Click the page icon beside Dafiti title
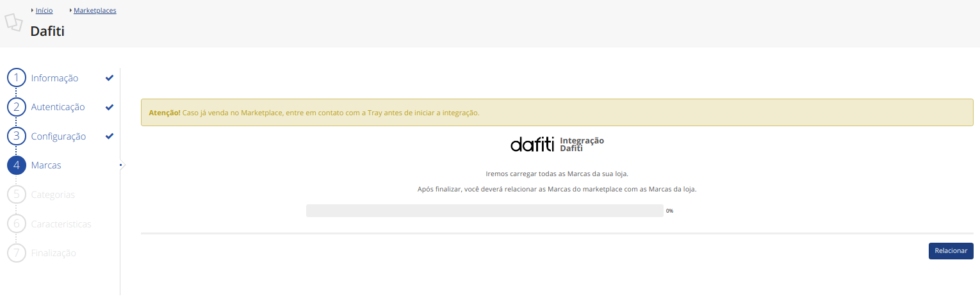Viewport: 980px width, 301px height. 13,21
